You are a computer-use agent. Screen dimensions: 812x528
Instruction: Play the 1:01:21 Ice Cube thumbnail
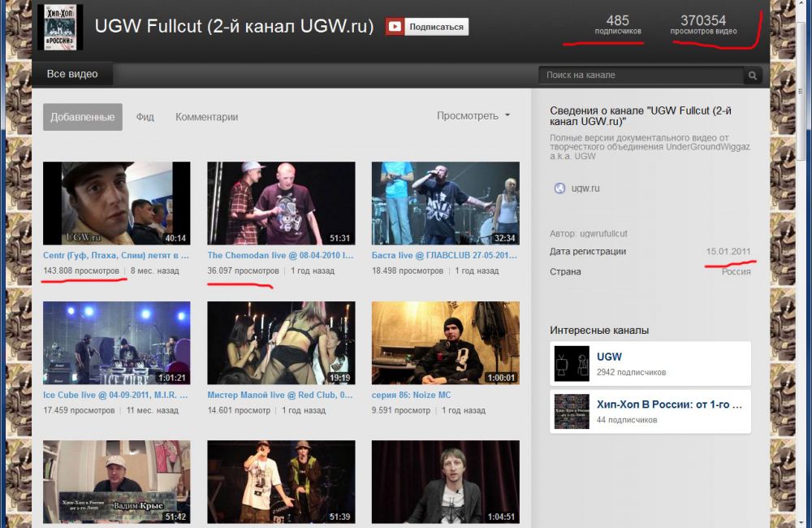116,343
